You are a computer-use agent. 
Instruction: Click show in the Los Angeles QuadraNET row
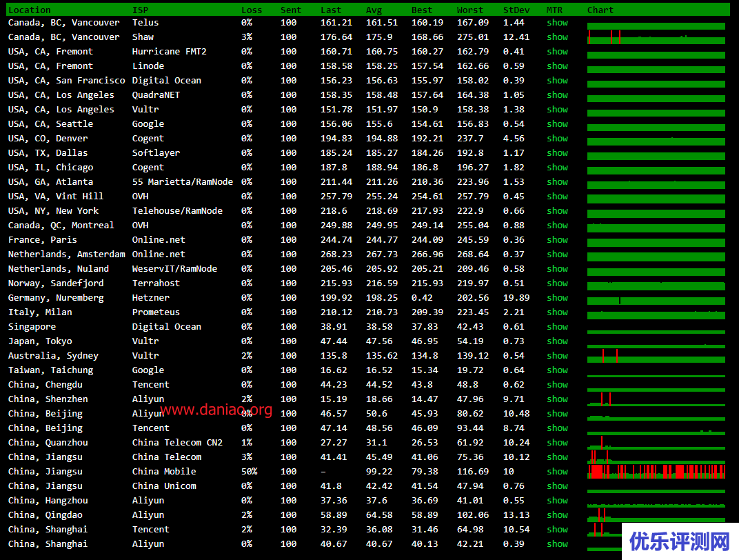pyautogui.click(x=557, y=95)
